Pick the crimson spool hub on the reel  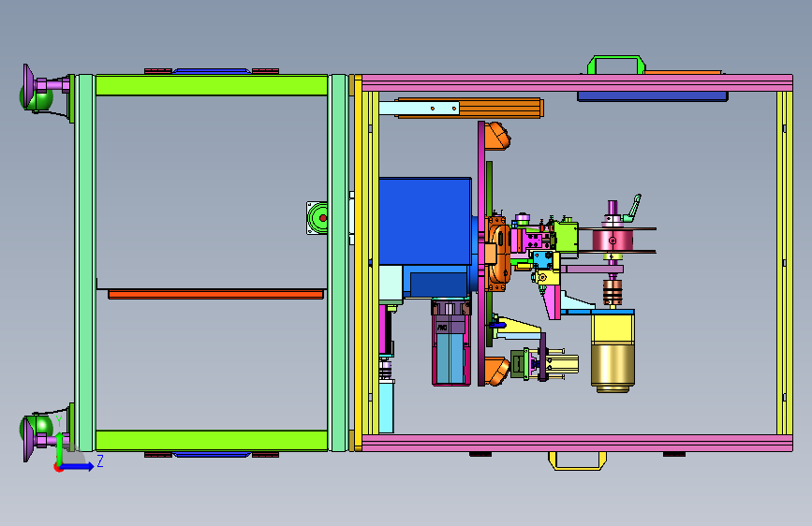click(613, 241)
